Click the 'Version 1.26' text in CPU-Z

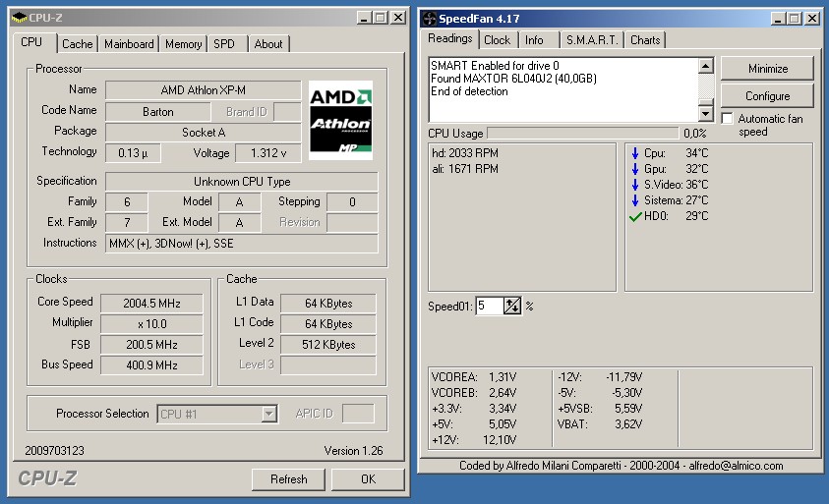click(353, 451)
